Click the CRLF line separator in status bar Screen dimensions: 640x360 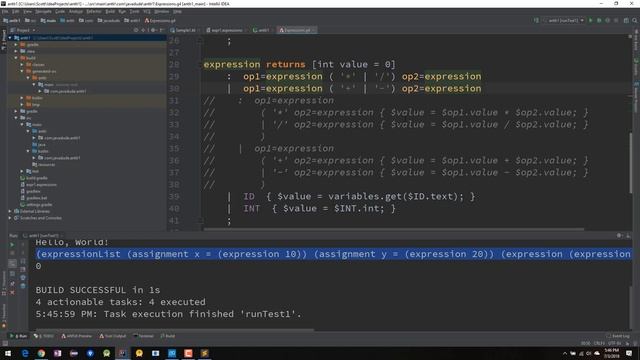tap(599, 343)
